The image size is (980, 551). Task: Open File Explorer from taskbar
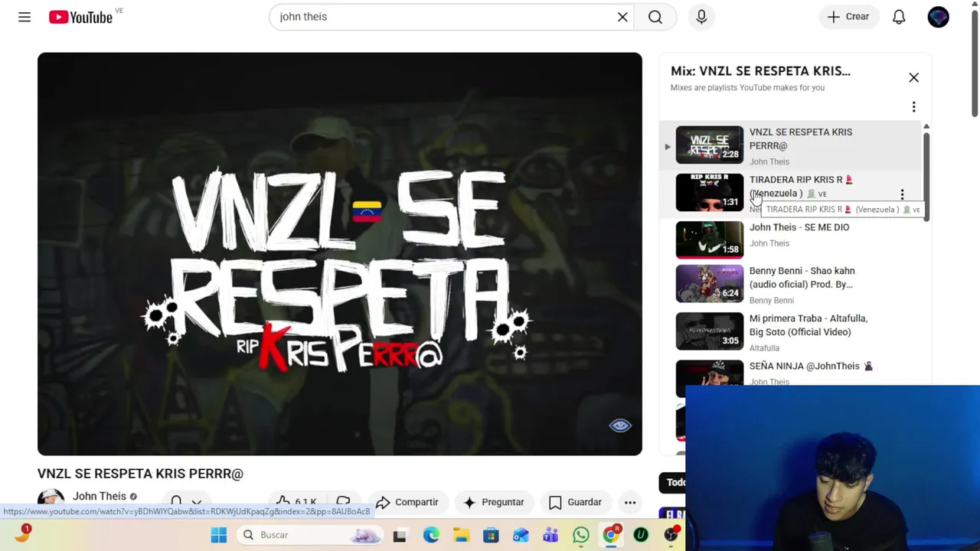point(461,535)
